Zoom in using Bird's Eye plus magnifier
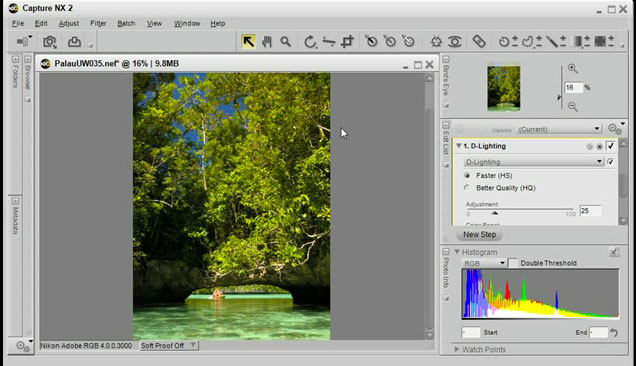636x366 pixels. click(x=572, y=68)
